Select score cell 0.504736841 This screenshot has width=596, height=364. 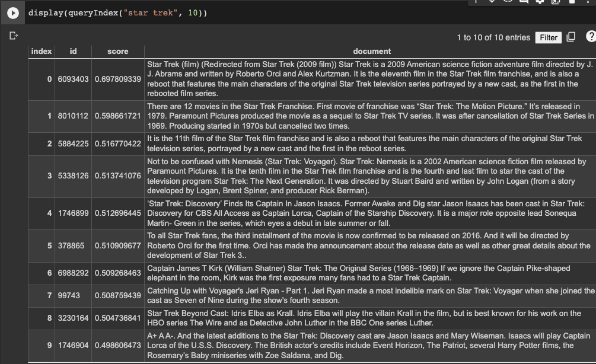[x=118, y=318]
